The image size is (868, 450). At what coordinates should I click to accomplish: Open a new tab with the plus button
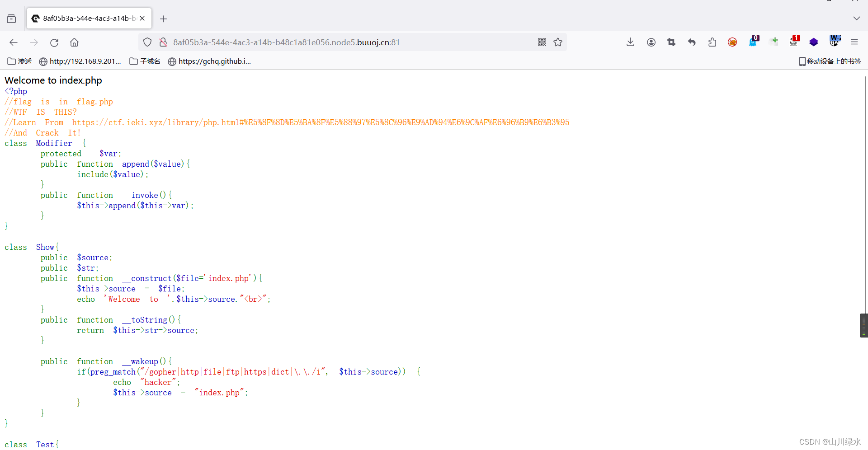pos(164,19)
